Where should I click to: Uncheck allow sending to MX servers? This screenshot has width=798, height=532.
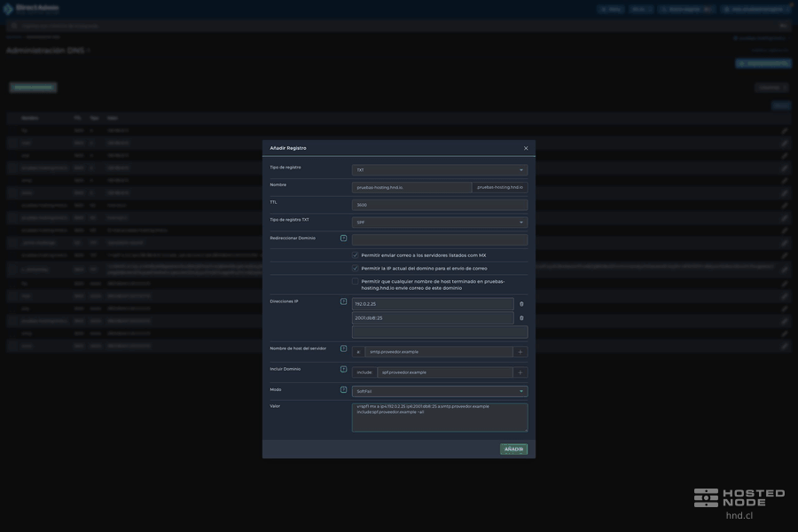pos(356,255)
